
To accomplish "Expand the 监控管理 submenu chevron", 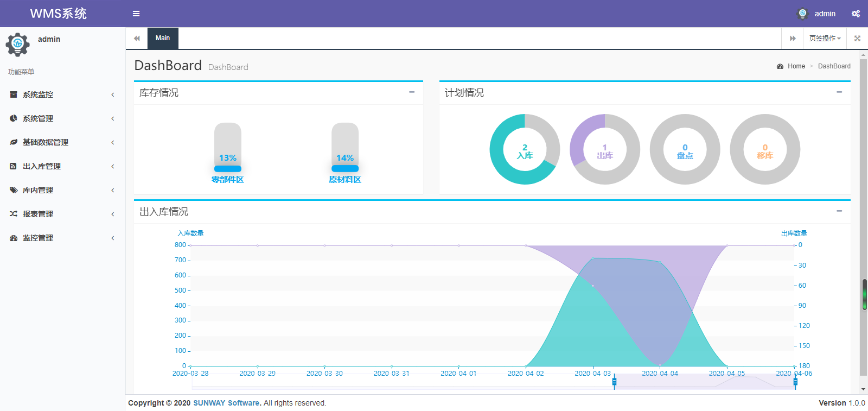I will (113, 238).
